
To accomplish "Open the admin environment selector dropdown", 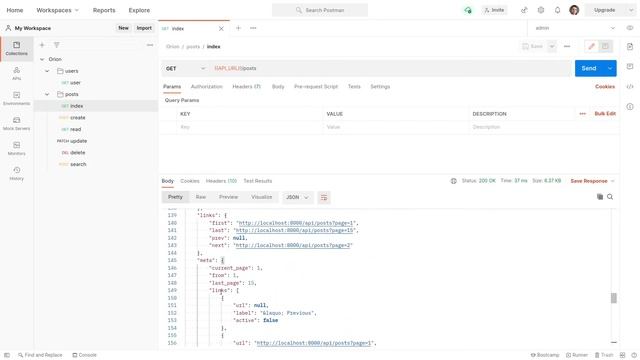I will click(575, 28).
